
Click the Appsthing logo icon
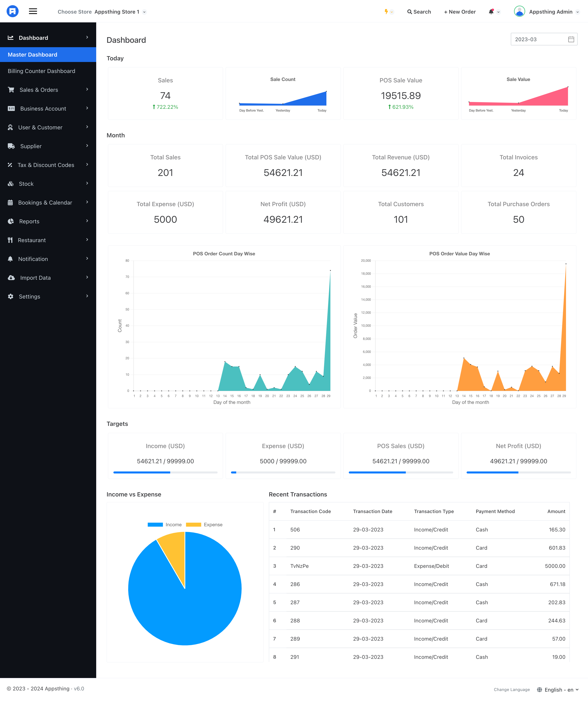(12, 11)
